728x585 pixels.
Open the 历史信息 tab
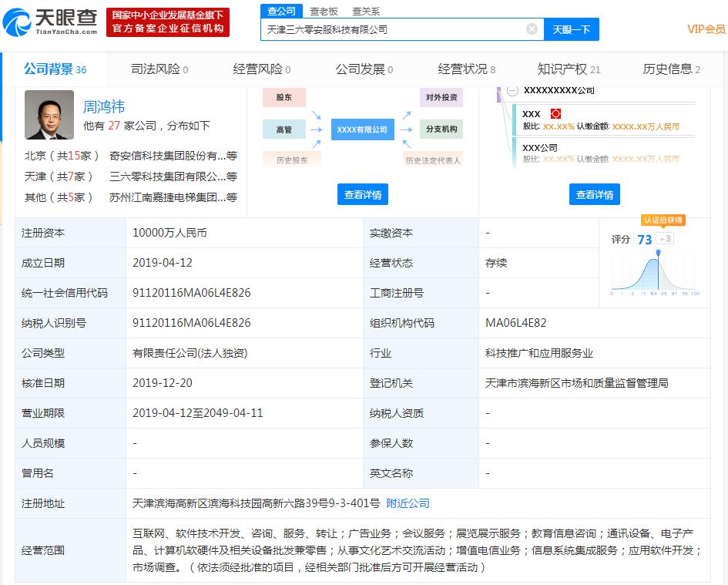(x=671, y=69)
